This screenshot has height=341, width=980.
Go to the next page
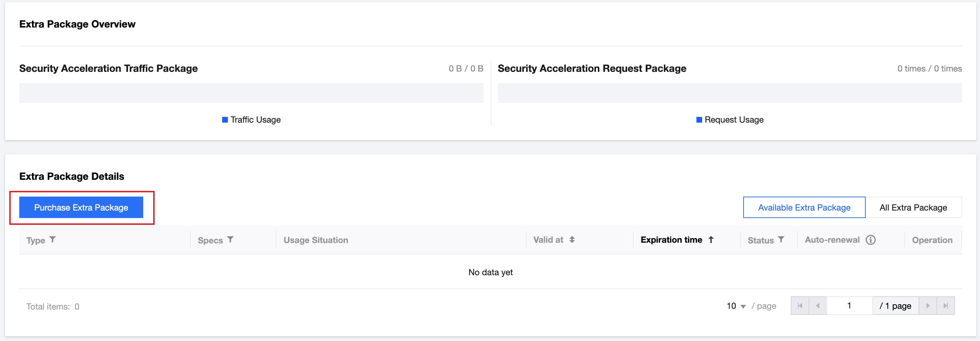click(928, 306)
